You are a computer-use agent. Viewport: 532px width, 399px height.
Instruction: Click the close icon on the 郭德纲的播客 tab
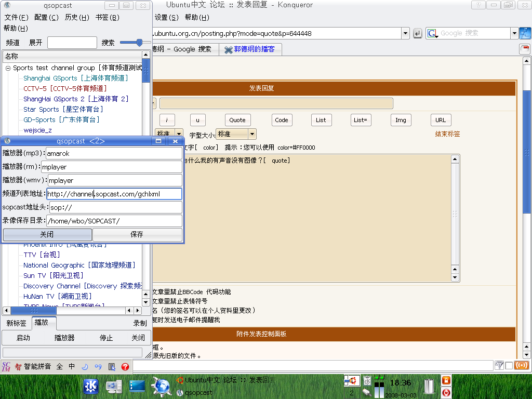pyautogui.click(x=229, y=49)
